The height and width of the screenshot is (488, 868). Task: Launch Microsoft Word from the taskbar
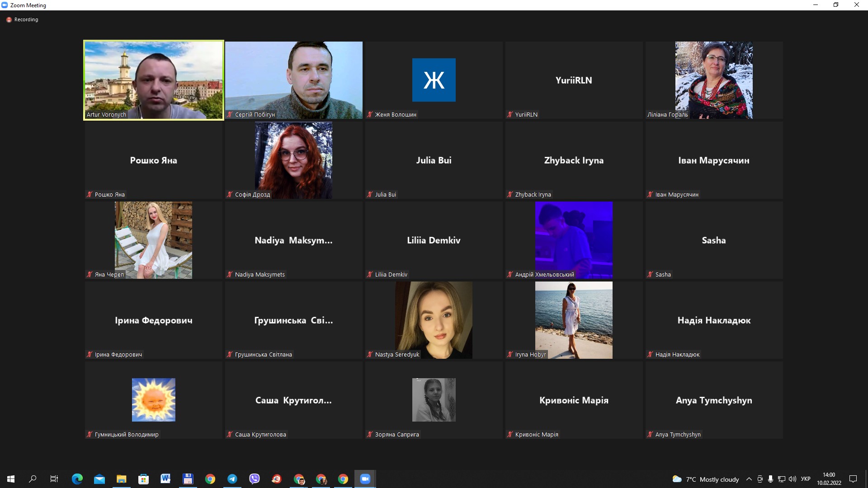pyautogui.click(x=165, y=479)
